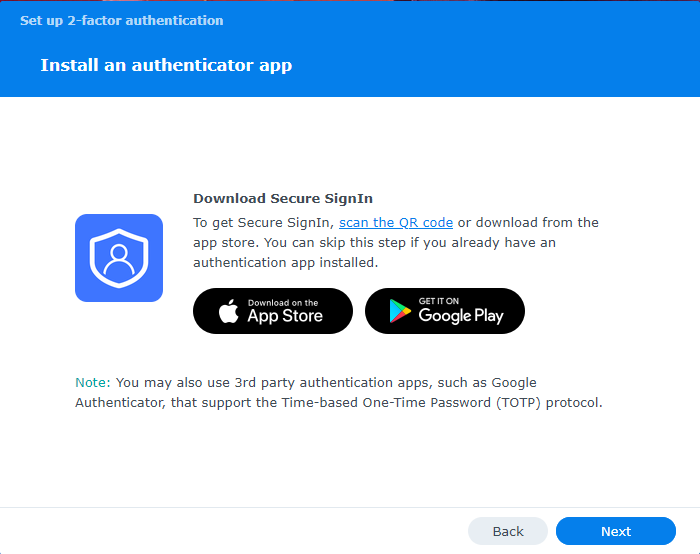
Task: Select the "Download Secure SignIn" heading
Action: [x=283, y=198]
